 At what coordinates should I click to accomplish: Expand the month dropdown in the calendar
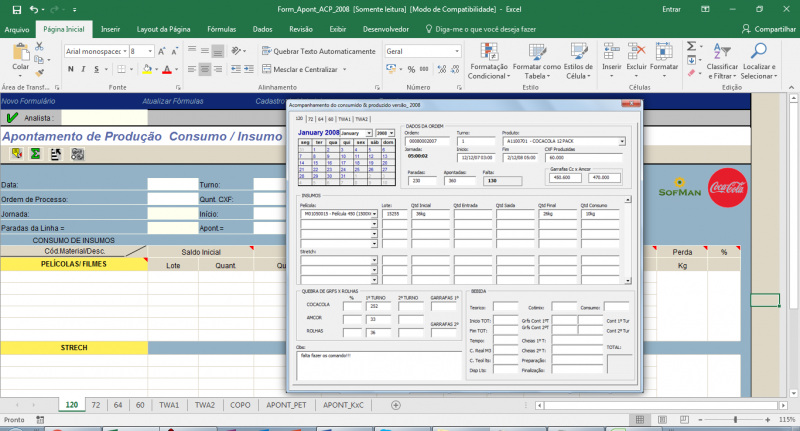pos(370,132)
